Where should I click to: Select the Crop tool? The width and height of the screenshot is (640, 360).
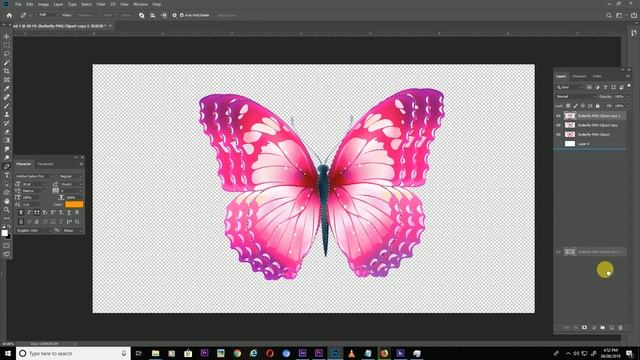click(x=7, y=71)
